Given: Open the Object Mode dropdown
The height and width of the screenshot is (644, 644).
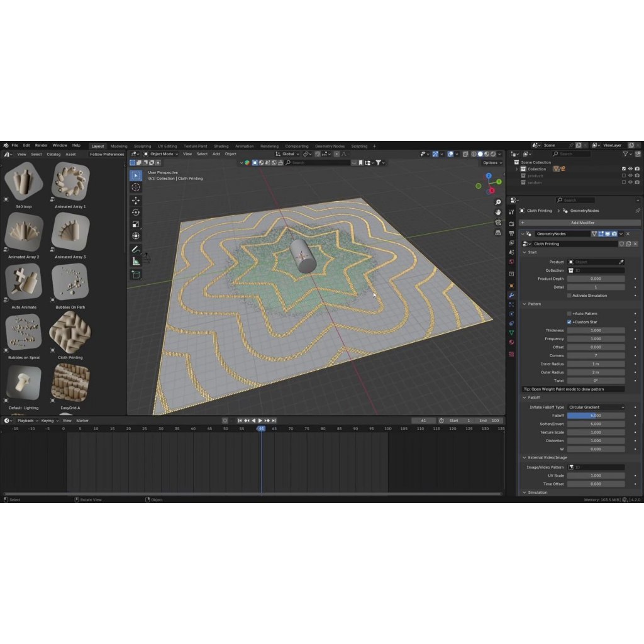Looking at the screenshot, I should [161, 154].
